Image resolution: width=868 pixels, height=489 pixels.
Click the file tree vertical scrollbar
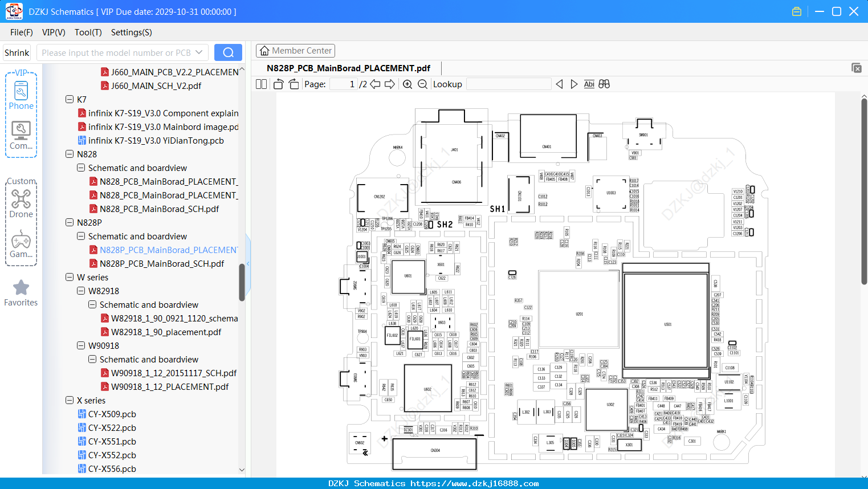[x=242, y=282]
